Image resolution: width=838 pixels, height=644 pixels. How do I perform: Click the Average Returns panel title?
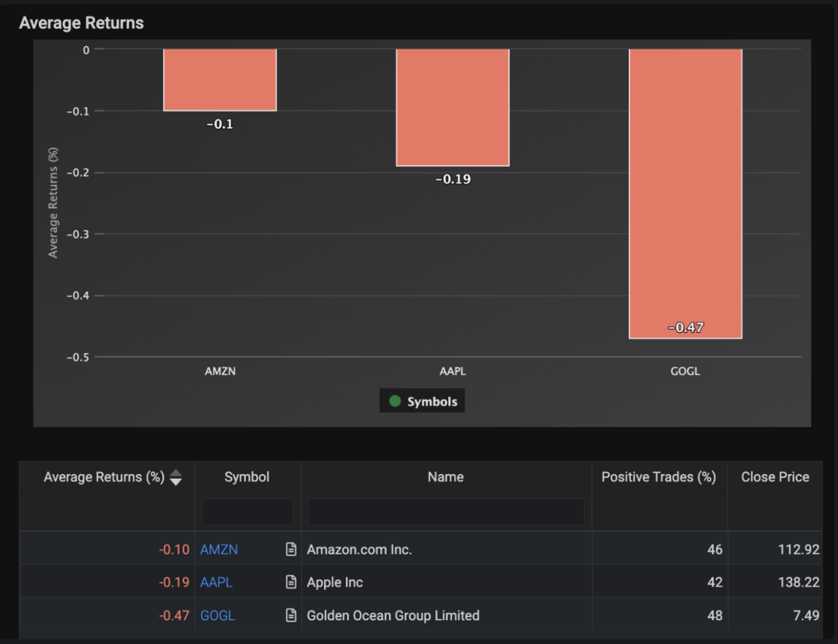82,23
